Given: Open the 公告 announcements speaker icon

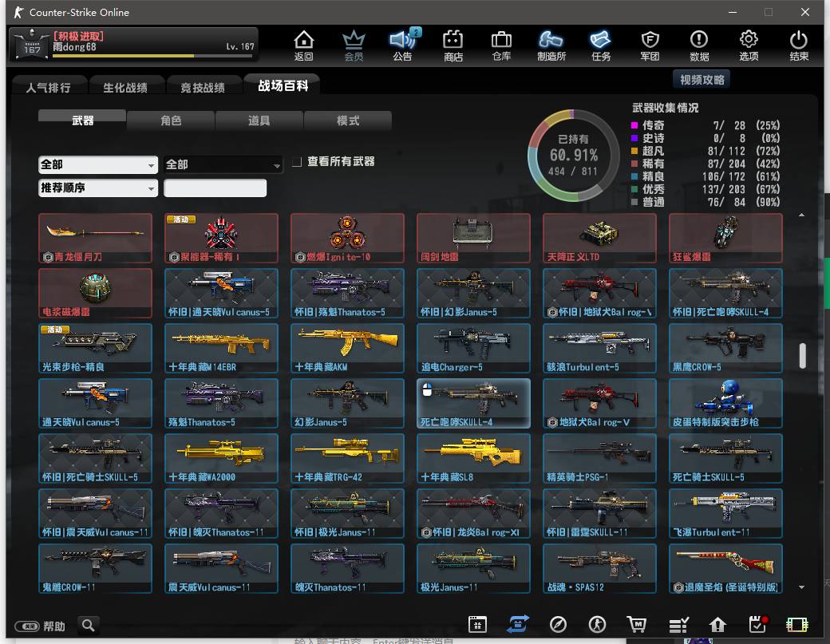Looking at the screenshot, I should click(x=403, y=45).
